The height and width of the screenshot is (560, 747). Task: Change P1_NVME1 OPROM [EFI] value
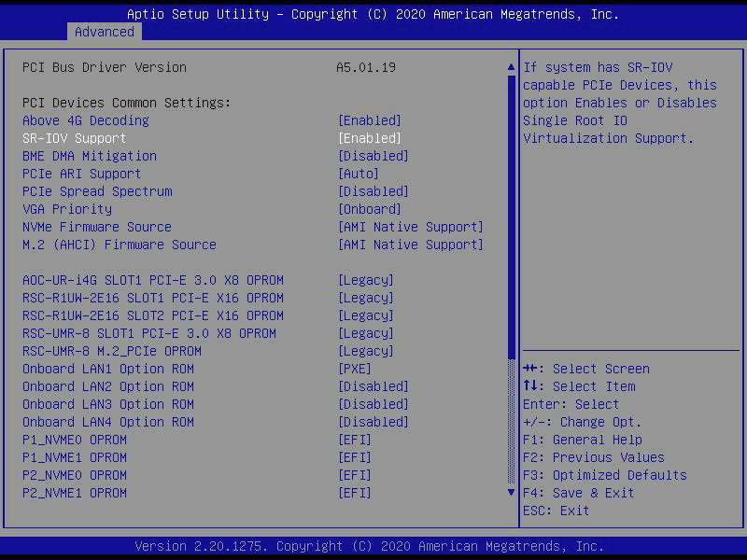click(355, 457)
